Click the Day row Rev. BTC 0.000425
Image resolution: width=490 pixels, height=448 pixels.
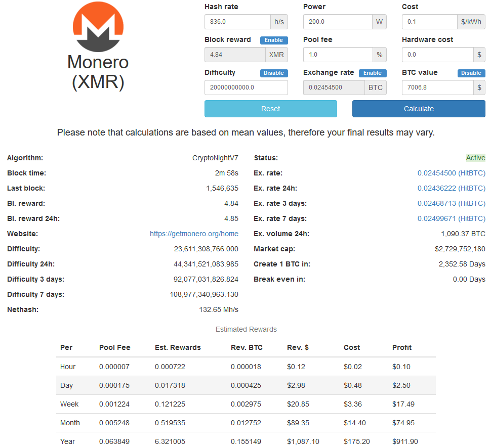tap(246, 385)
